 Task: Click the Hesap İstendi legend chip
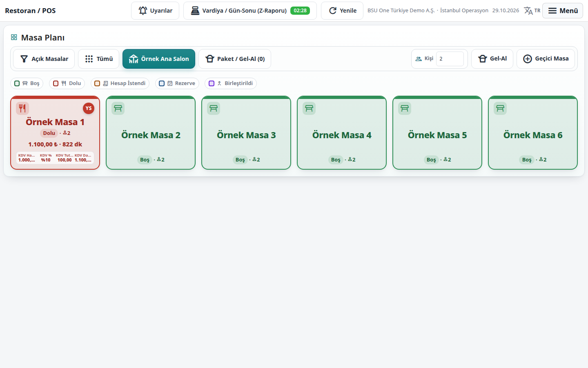[x=120, y=83]
